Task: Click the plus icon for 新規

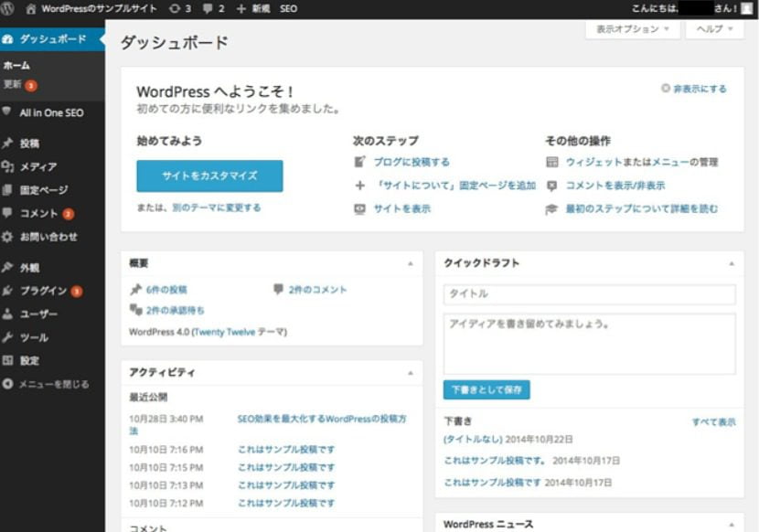Action: pos(241,9)
